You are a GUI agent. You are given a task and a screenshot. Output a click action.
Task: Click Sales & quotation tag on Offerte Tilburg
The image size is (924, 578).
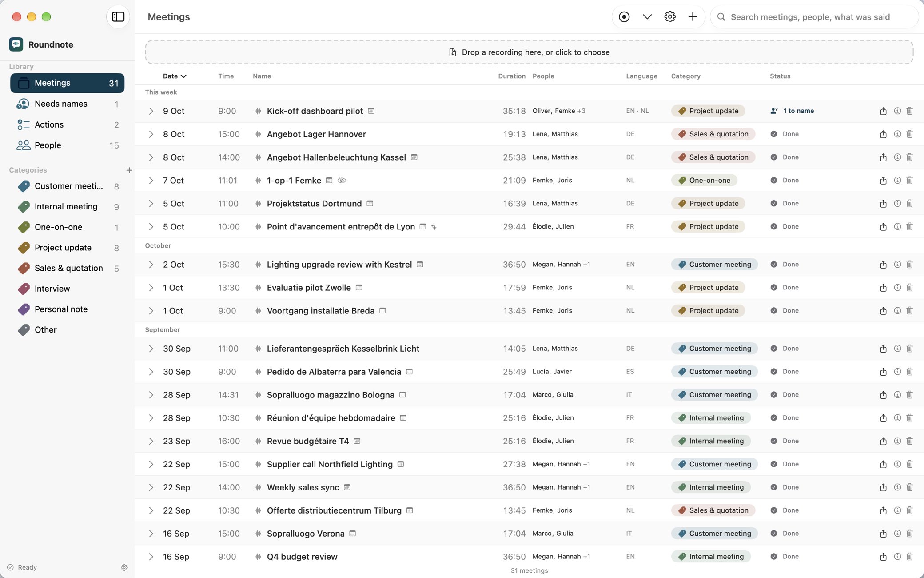click(713, 510)
